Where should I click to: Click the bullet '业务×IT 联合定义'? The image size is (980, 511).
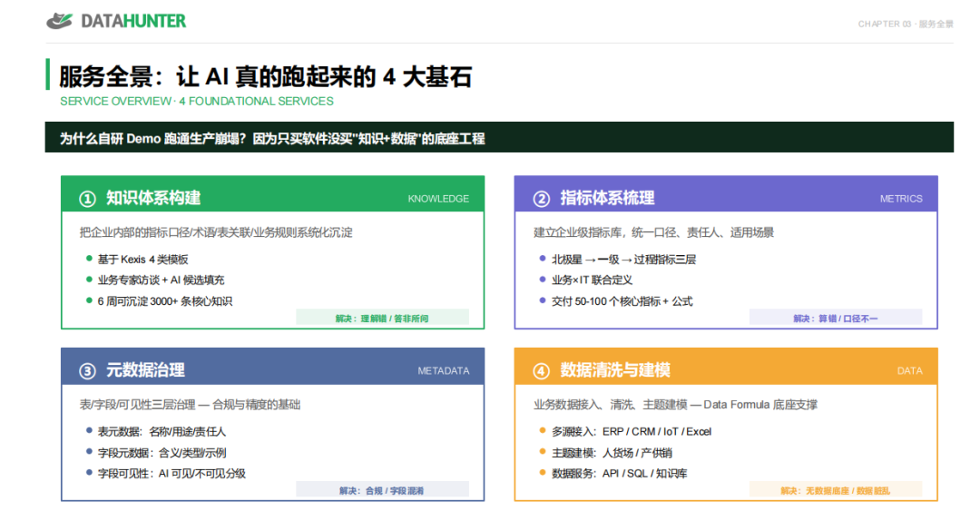(592, 280)
